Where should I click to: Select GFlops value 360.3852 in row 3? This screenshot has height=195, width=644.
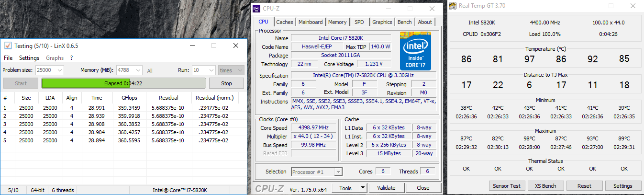(x=129, y=124)
